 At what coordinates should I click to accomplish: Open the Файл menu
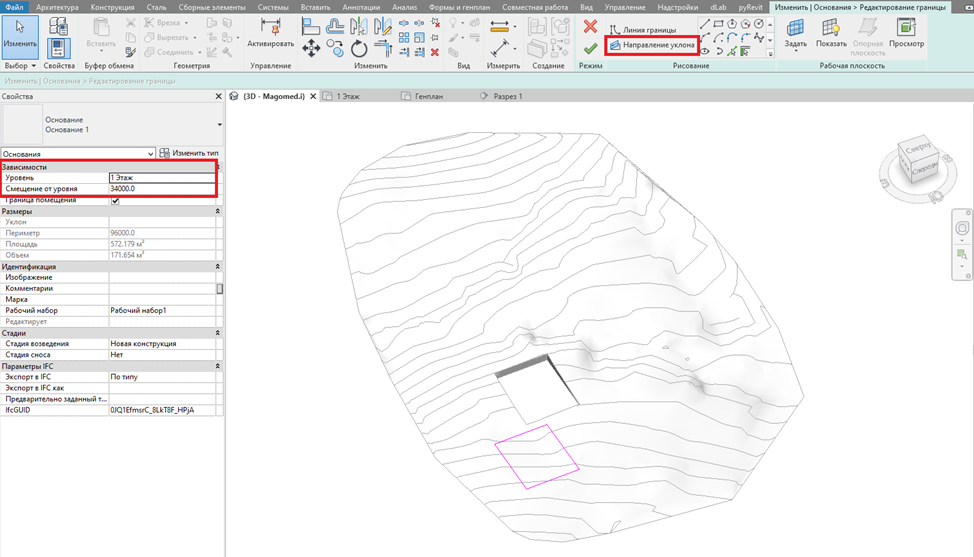tap(14, 7)
